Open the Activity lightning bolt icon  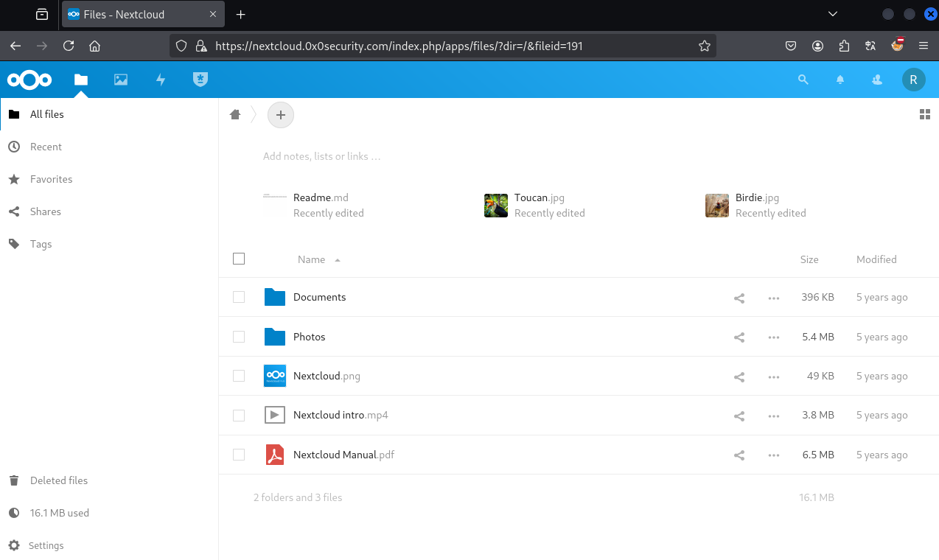[161, 80]
